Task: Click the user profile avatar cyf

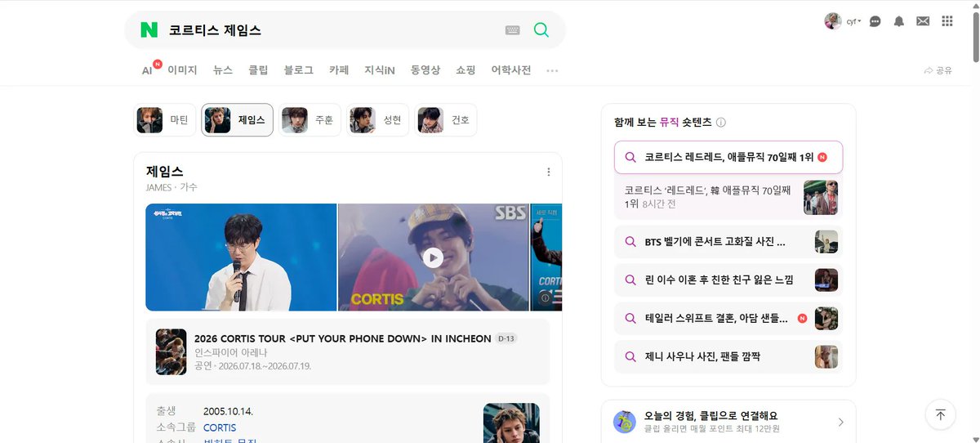Action: click(833, 21)
